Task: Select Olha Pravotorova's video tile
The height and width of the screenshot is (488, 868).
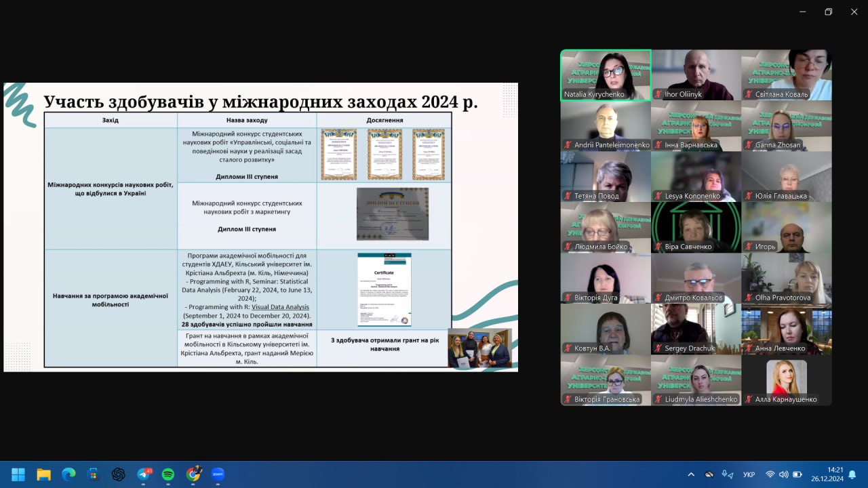Action: [787, 279]
